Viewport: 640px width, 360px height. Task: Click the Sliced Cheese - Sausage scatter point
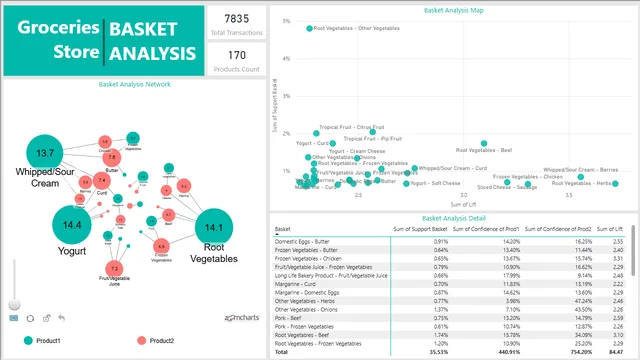coord(528,184)
